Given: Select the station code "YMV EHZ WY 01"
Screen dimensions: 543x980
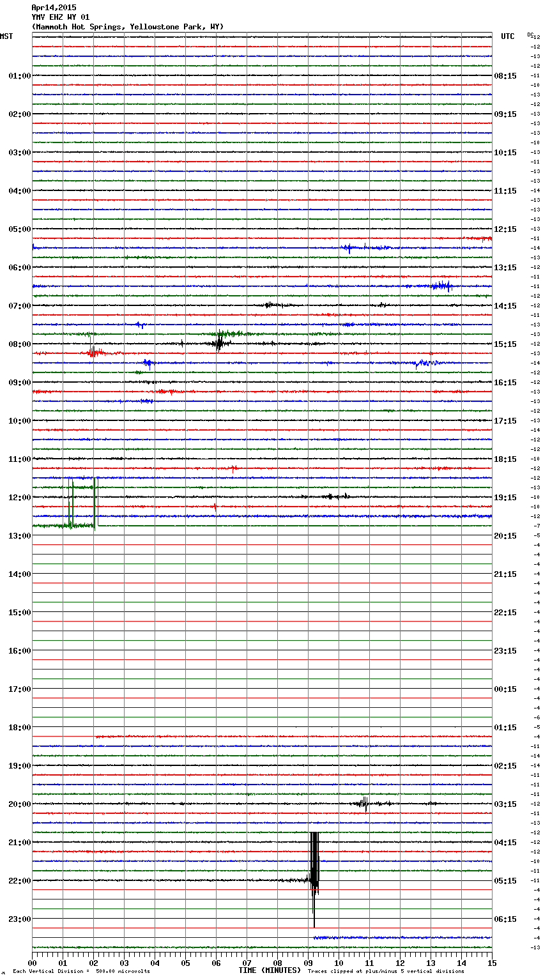Looking at the screenshot, I should [61, 17].
